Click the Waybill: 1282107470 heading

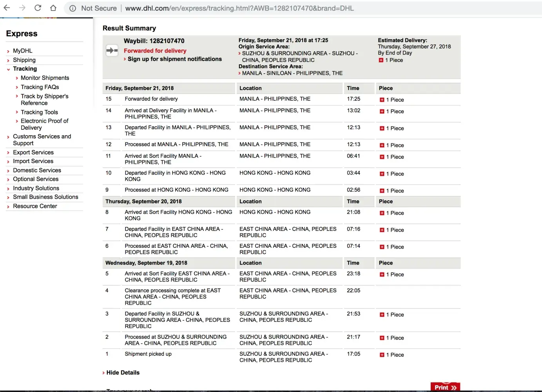coord(154,41)
